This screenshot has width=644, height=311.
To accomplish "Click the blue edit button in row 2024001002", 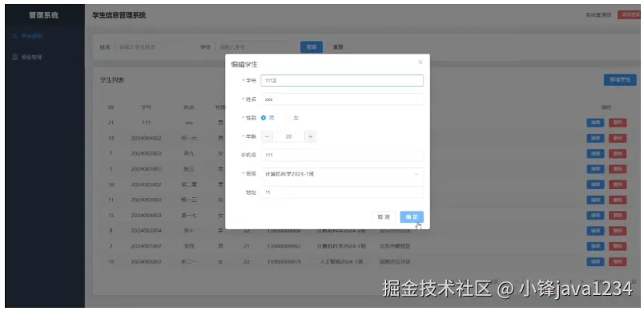I will click(x=595, y=246).
